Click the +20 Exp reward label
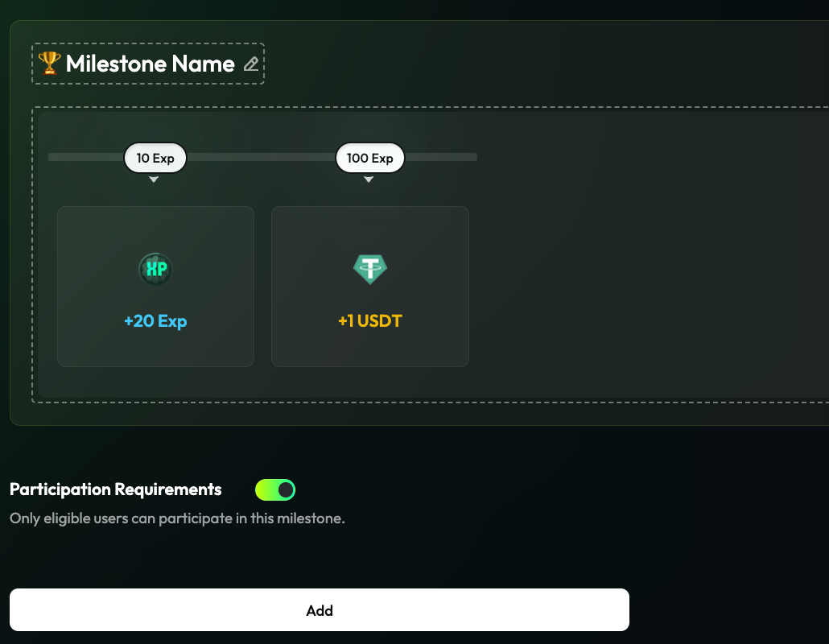 click(155, 321)
